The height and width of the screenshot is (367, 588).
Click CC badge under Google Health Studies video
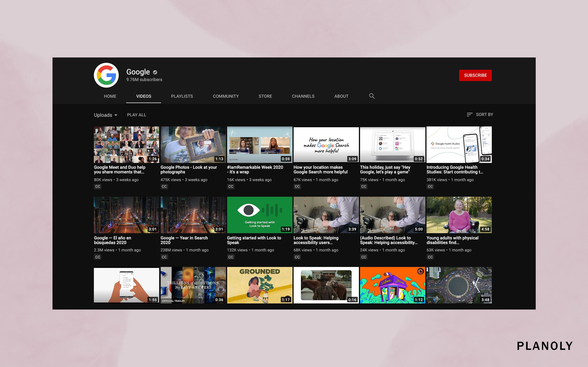(430, 186)
